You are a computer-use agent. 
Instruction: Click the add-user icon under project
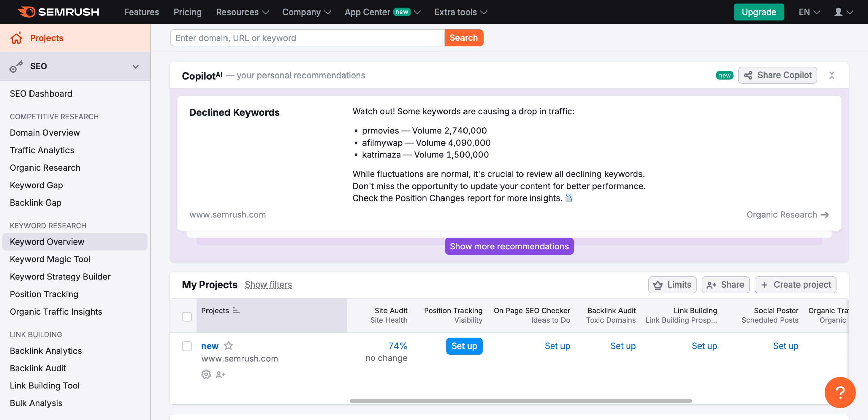coord(221,374)
